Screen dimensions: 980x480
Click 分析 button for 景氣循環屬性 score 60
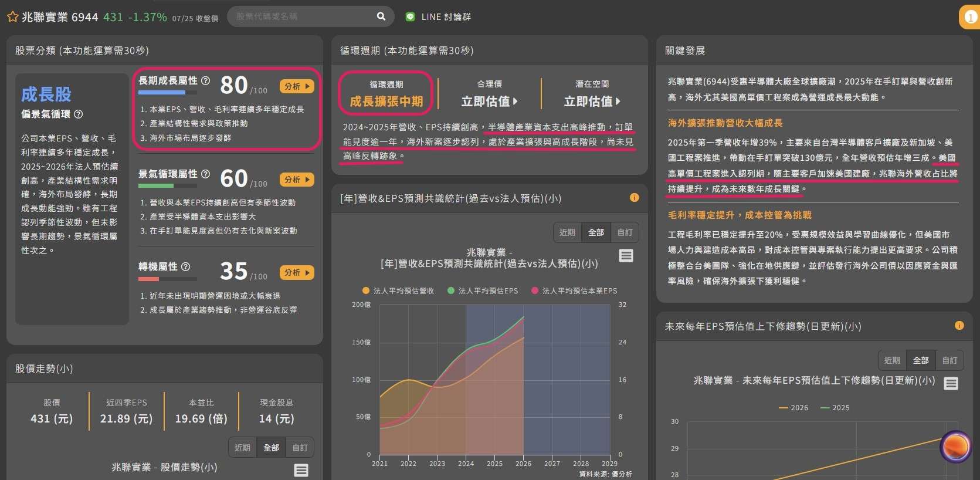[x=297, y=180]
